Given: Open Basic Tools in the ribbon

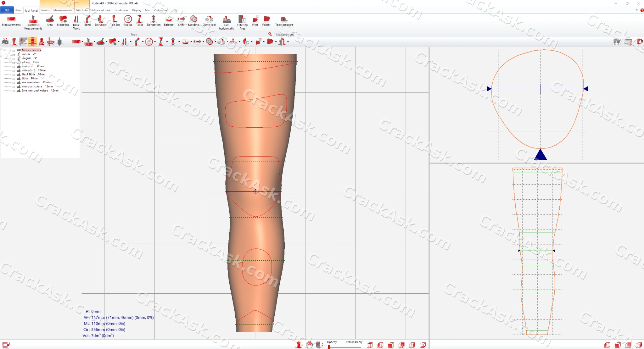Looking at the screenshot, I should point(76,23).
